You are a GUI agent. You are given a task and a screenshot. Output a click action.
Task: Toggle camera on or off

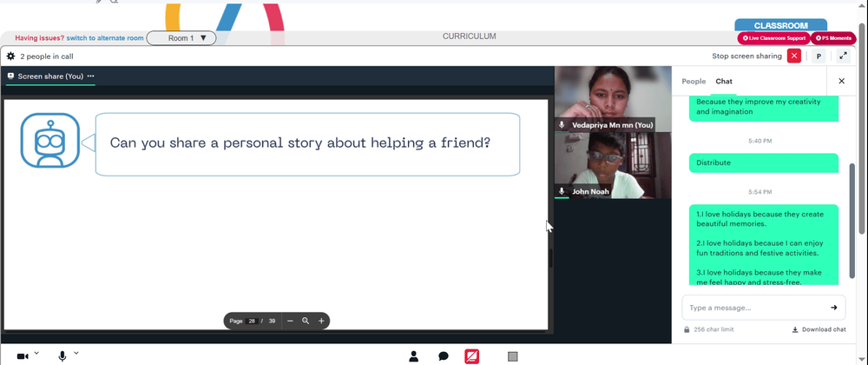23,356
